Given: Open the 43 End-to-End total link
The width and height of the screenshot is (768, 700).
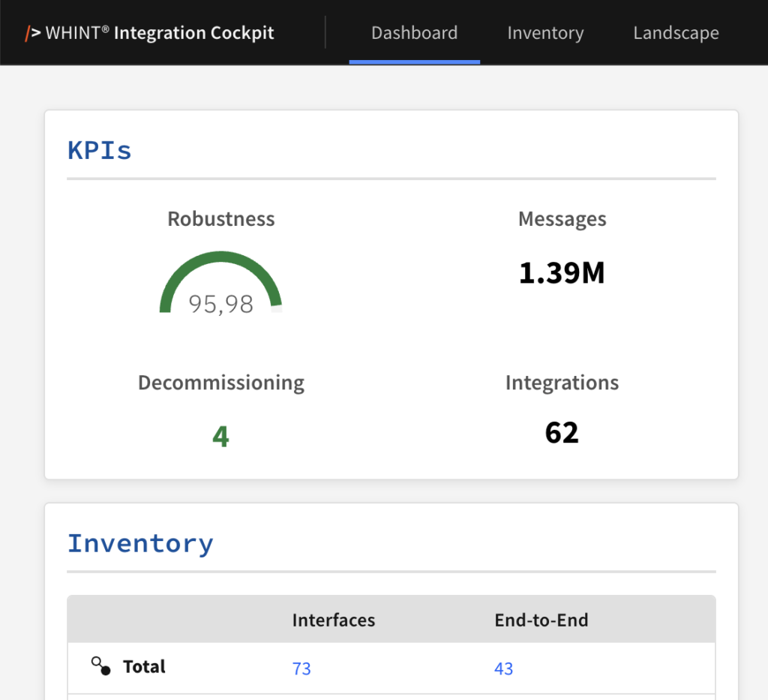Looking at the screenshot, I should tap(503, 668).
